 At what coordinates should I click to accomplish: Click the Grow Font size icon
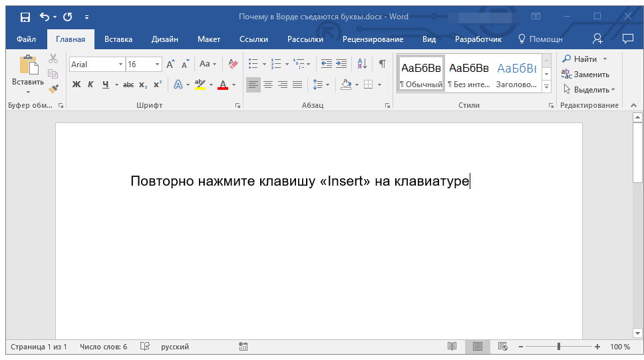(170, 64)
